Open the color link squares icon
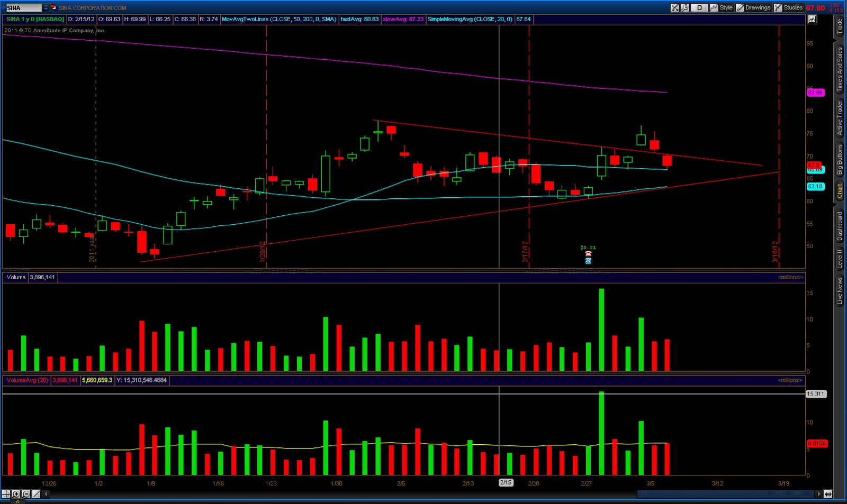Screen dimensions: 847x504 pyautogui.click(x=53, y=7)
